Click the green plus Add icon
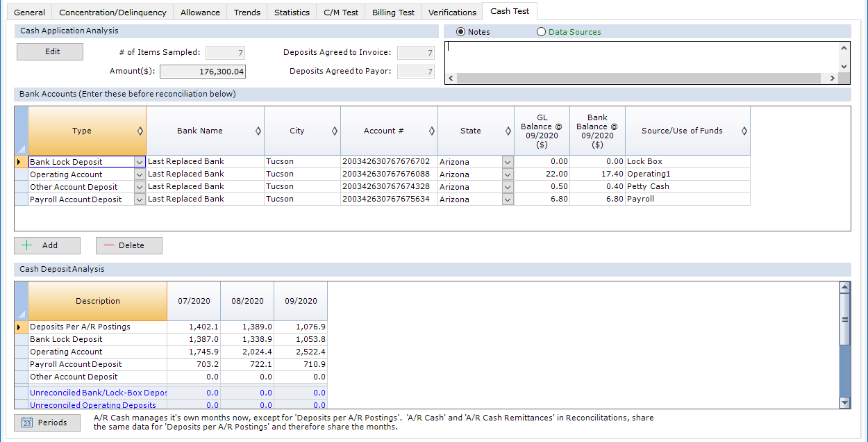Viewport: 868px width, 442px height. point(28,245)
